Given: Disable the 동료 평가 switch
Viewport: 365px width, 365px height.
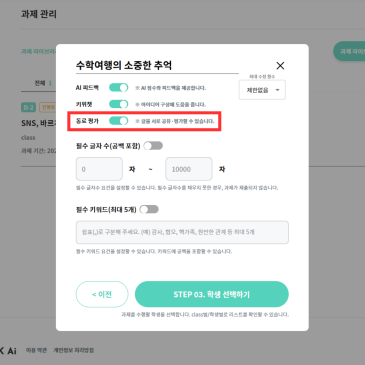Looking at the screenshot, I should tap(119, 121).
